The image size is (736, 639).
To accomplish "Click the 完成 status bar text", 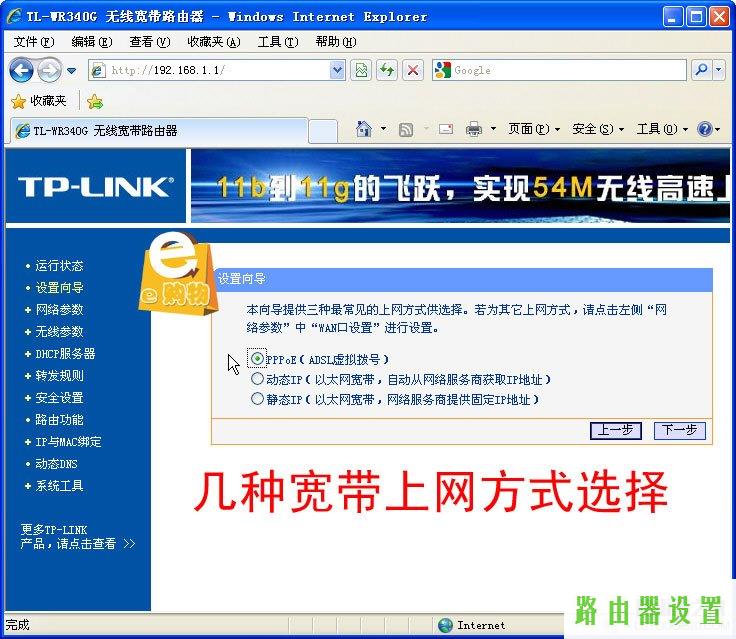I will coord(17,625).
